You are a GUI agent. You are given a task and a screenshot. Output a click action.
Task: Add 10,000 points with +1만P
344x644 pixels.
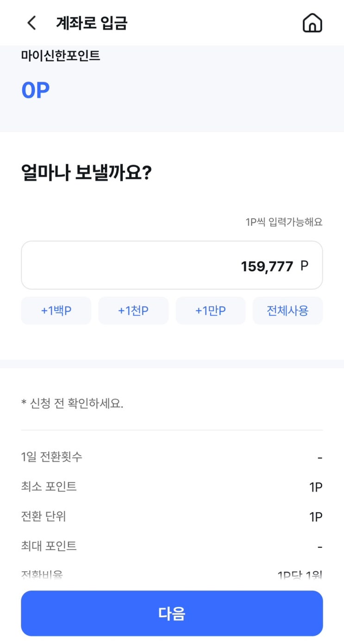(x=210, y=311)
